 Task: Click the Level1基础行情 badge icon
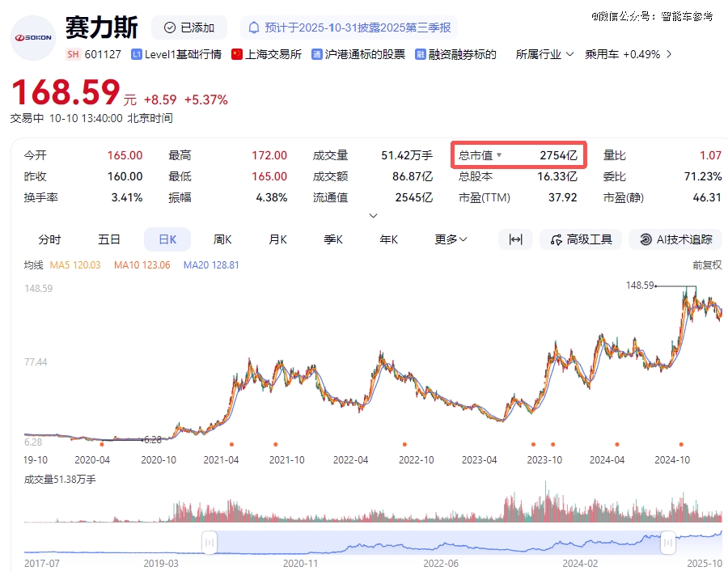[x=137, y=54]
